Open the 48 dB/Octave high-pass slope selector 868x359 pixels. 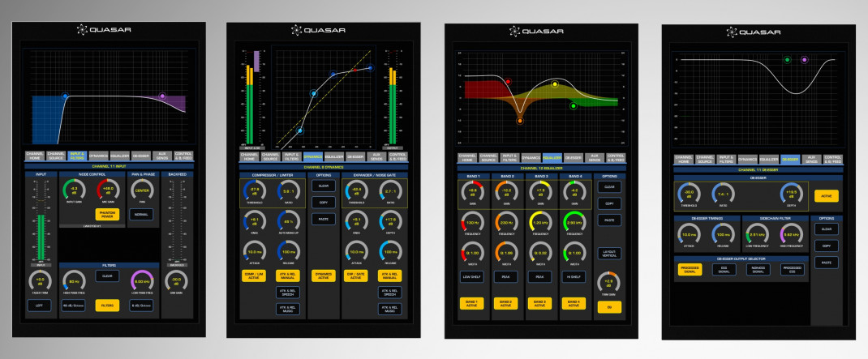pyautogui.click(x=75, y=306)
